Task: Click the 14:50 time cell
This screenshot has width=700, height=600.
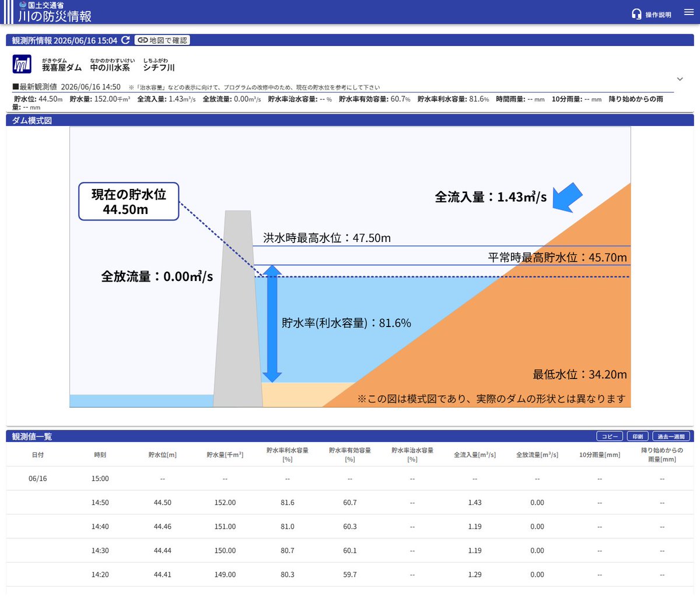Action: (x=100, y=503)
